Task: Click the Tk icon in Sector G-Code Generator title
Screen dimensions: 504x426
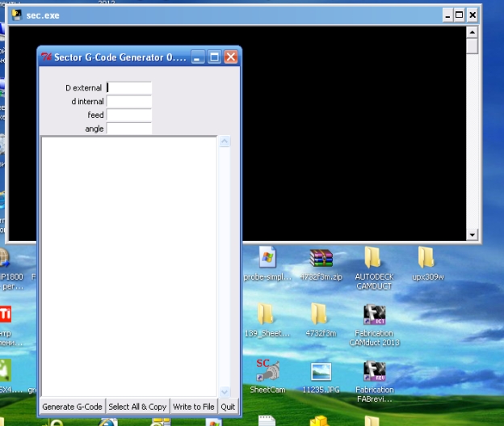Action: 46,57
